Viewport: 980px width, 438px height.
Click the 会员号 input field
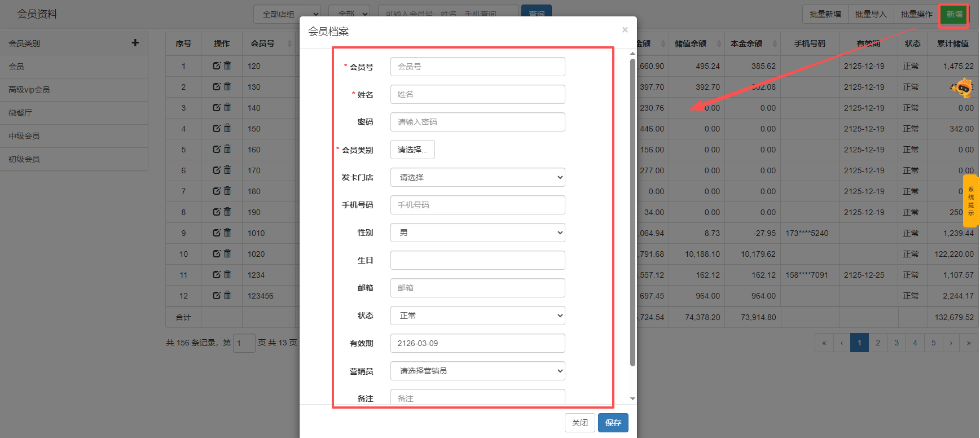(477, 67)
